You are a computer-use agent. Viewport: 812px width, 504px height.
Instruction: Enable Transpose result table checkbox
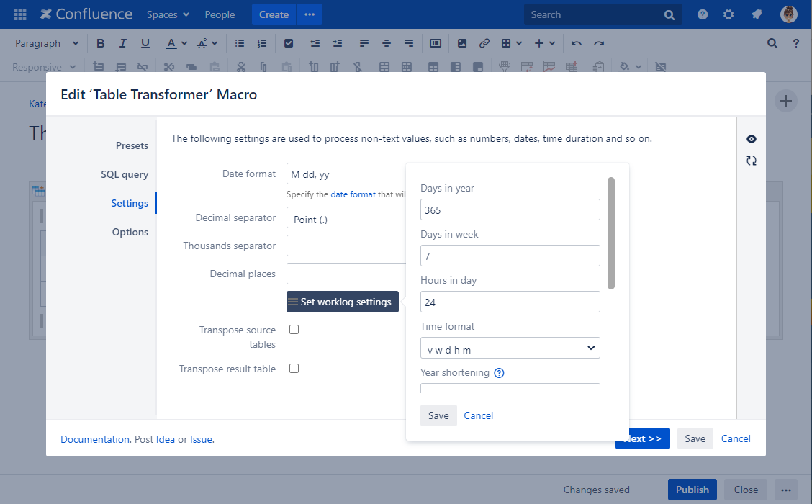coord(294,369)
